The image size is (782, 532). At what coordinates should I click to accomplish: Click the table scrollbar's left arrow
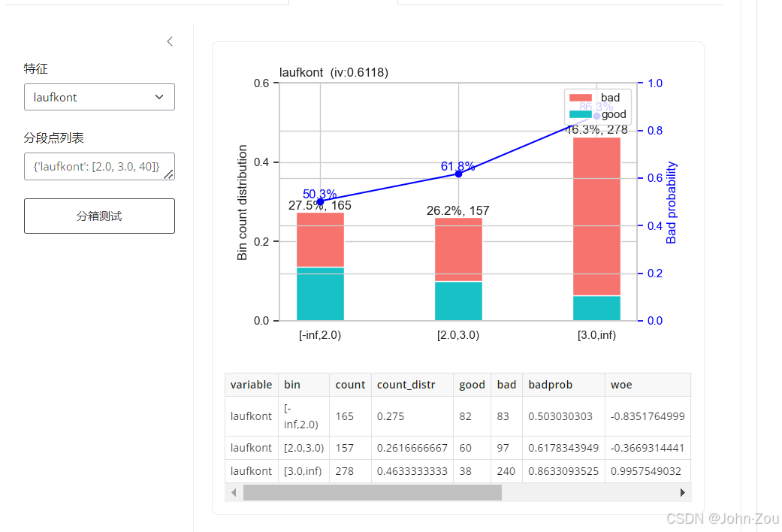tap(233, 493)
